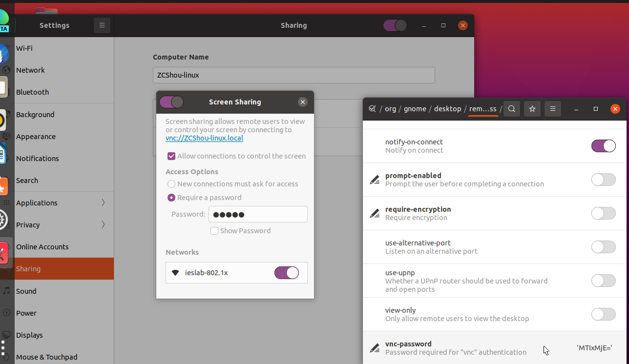Click the rem…ss path segment
The width and height of the screenshot is (629, 364).
tap(482, 109)
